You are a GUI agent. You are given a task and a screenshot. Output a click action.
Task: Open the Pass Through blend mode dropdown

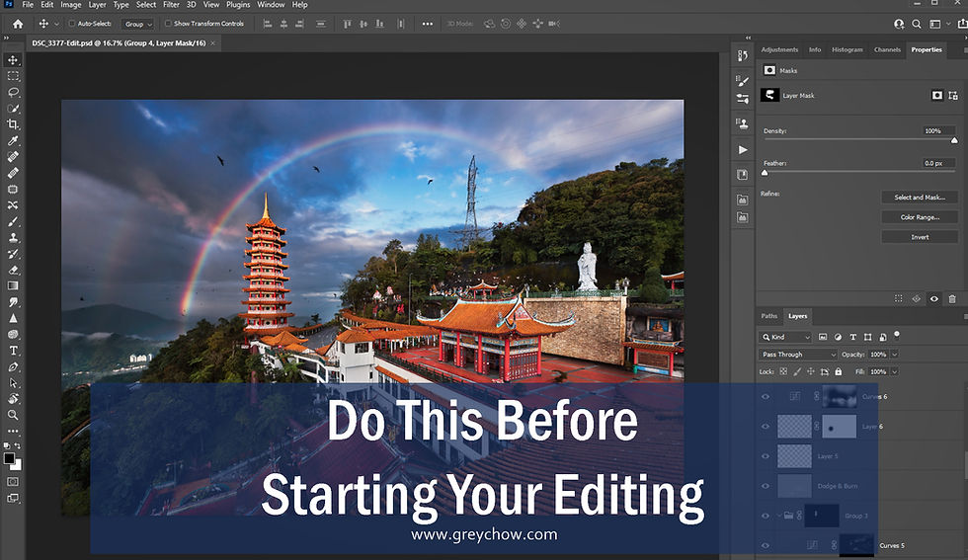pyautogui.click(x=798, y=355)
